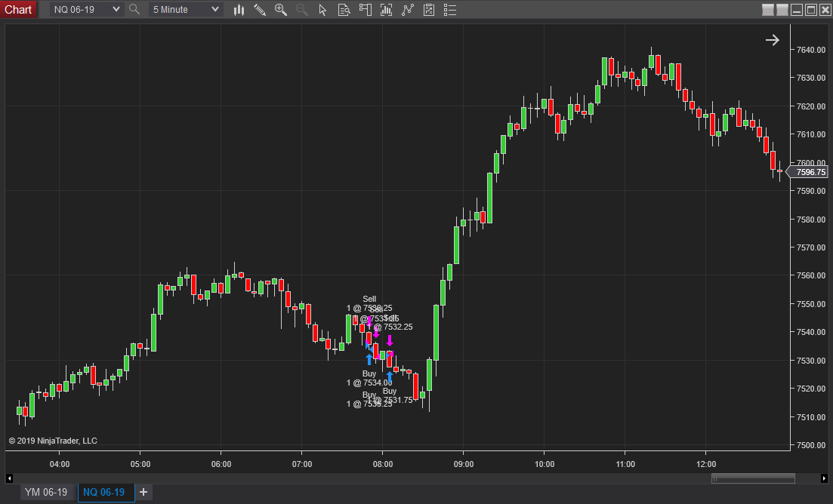Click the 7520.00 price axis label
Screen dimensions: 833x504
810,389
